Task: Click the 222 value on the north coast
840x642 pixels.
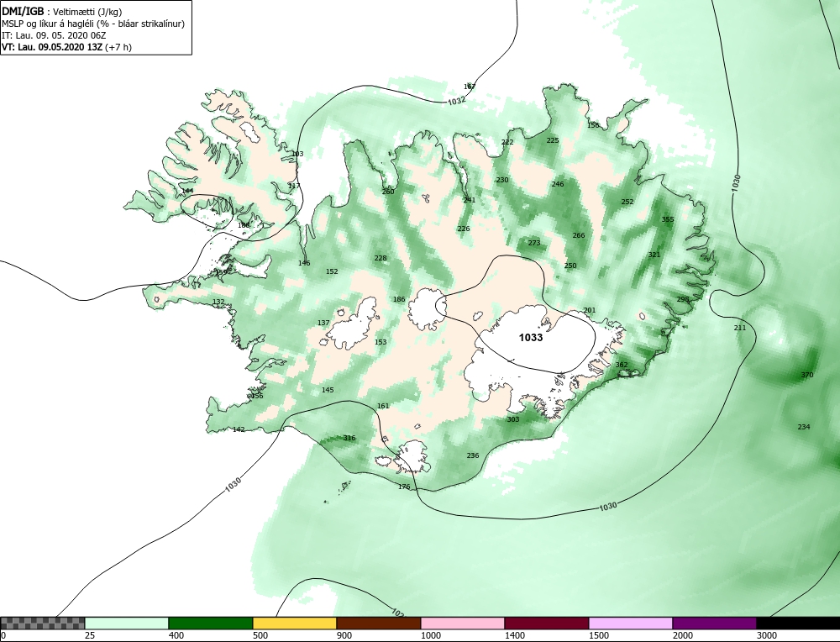Action: pos(507,142)
